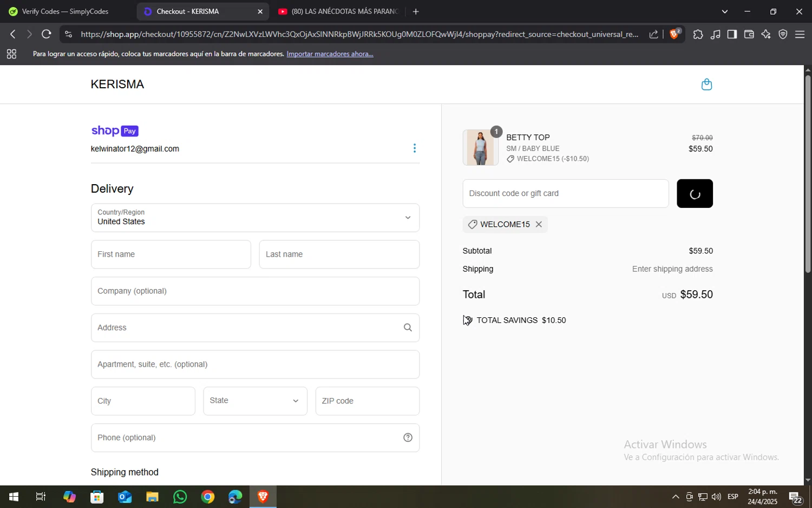Click the ZIP code field
This screenshot has width=812, height=508.
coord(367,401)
